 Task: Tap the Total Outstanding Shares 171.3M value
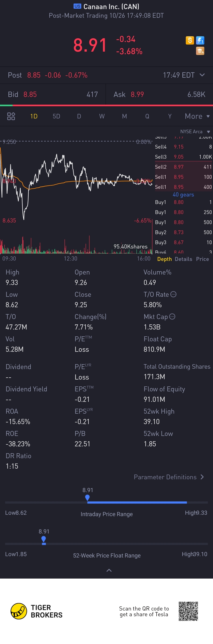tap(154, 377)
